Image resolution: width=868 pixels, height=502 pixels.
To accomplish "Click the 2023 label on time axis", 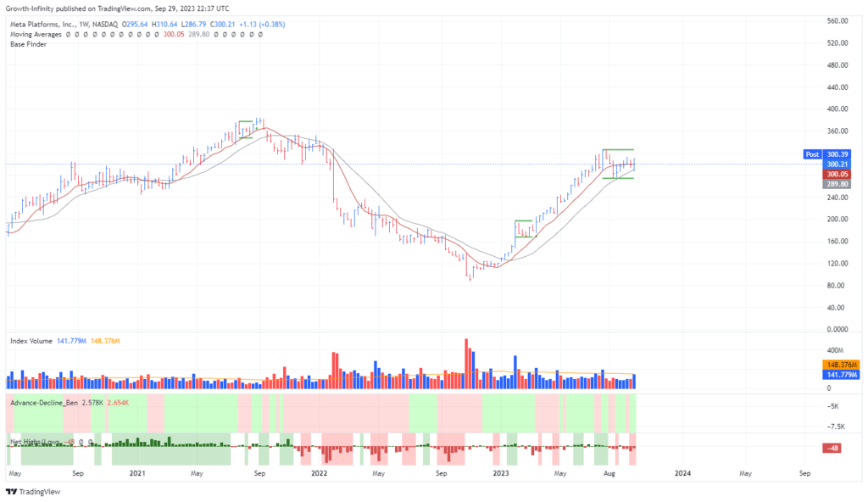I will (x=502, y=471).
